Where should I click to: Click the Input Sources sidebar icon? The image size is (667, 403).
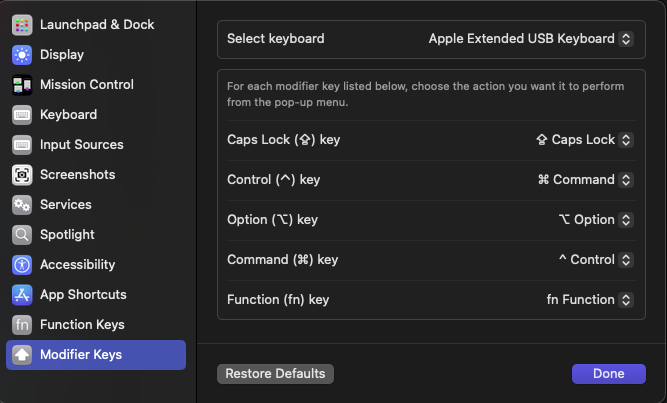click(22, 144)
